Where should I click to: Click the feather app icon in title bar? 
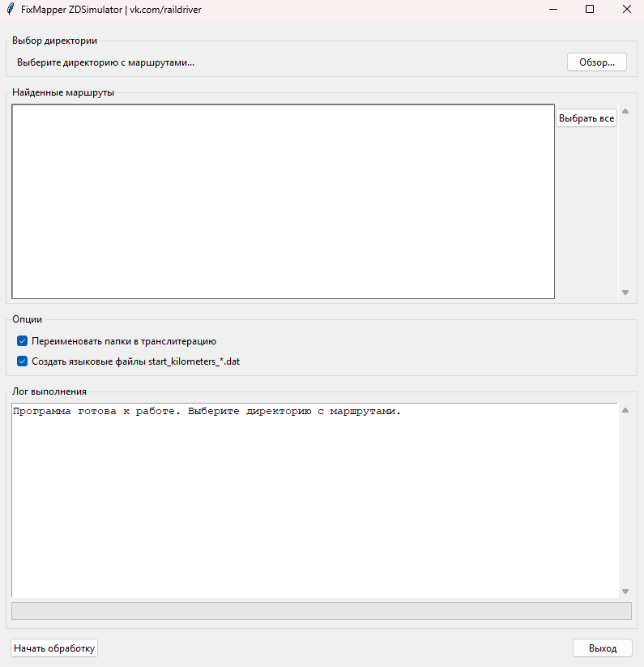11,9
